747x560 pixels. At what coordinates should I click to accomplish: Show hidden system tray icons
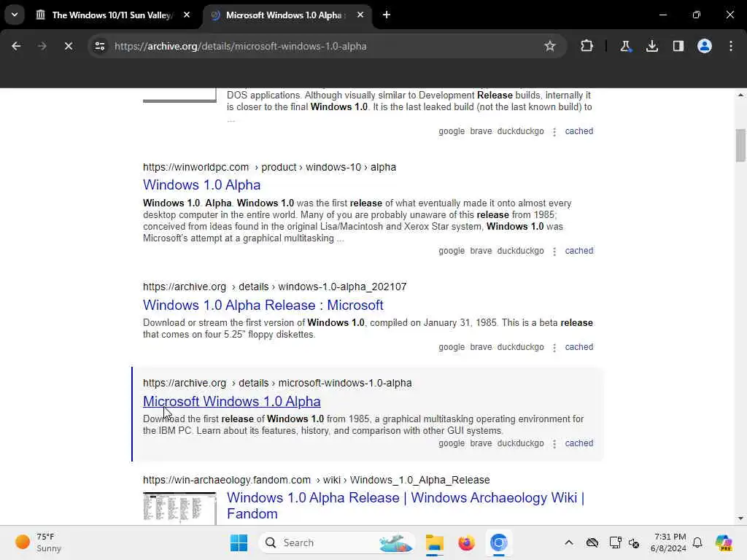click(569, 542)
